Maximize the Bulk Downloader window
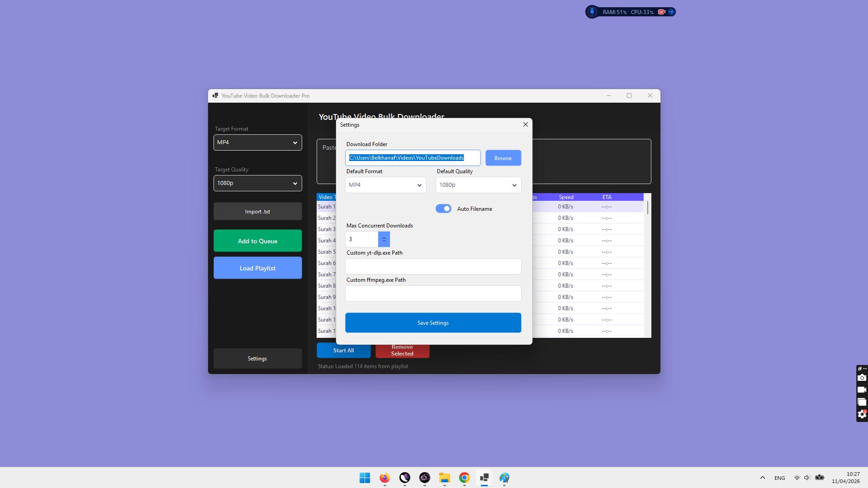Viewport: 868px width, 488px height. 629,95
